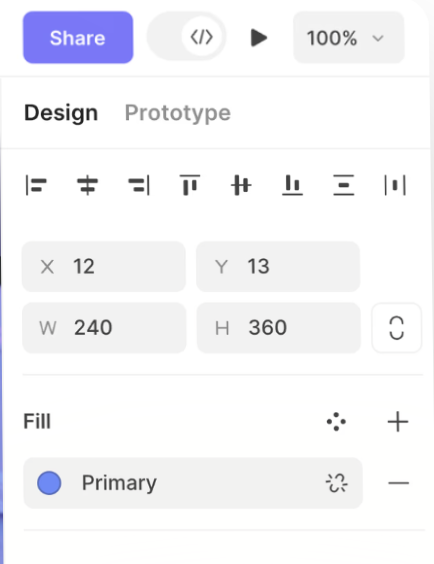
Task: Align selection to the top
Action: pyautogui.click(x=190, y=185)
